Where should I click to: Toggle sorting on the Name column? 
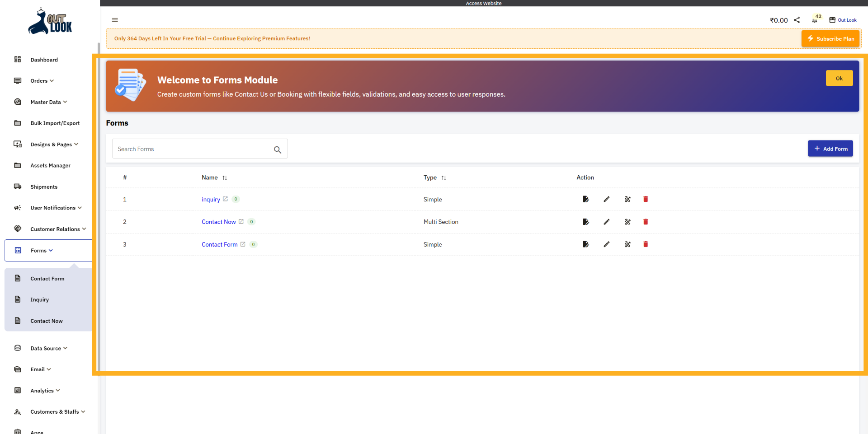[225, 177]
